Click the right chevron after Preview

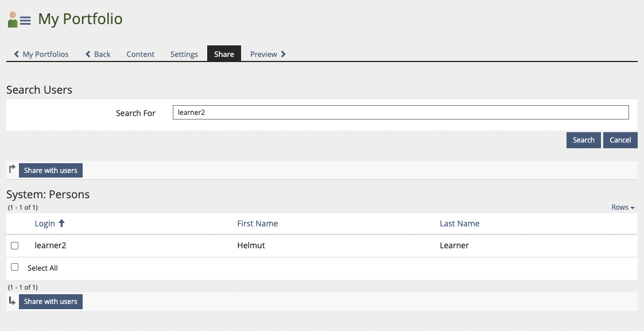[x=284, y=54]
